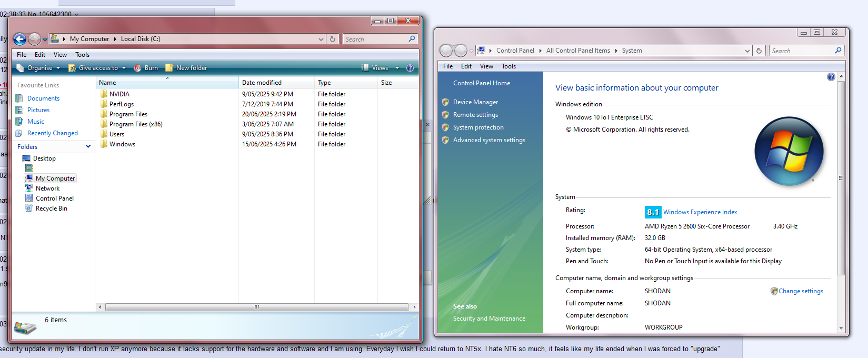This screenshot has height=358, width=868.
Task: Open Advanced system settings
Action: [x=489, y=140]
